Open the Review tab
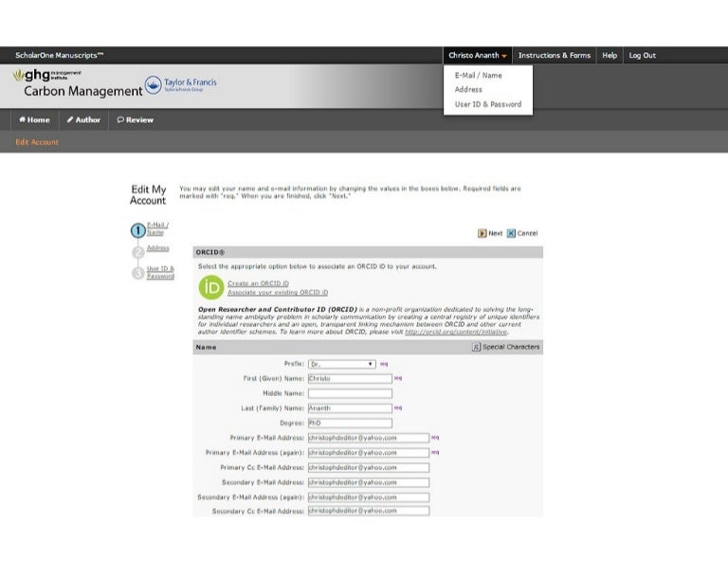Viewport: 728px width, 563px height. (135, 120)
